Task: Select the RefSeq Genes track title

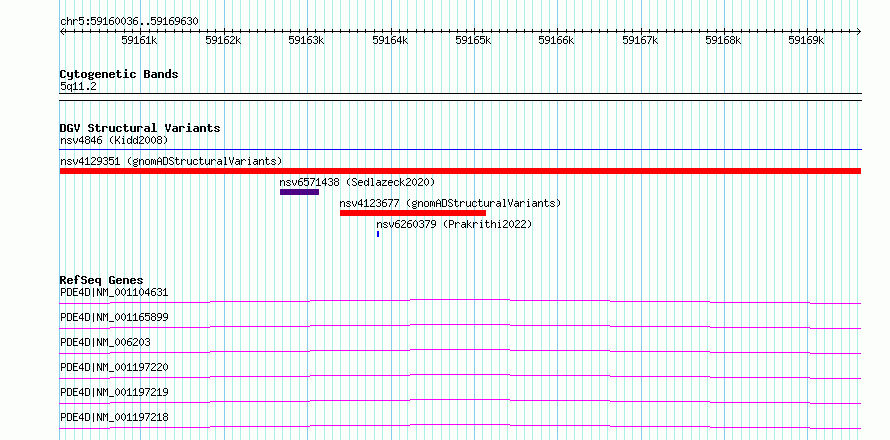Action: (x=102, y=280)
